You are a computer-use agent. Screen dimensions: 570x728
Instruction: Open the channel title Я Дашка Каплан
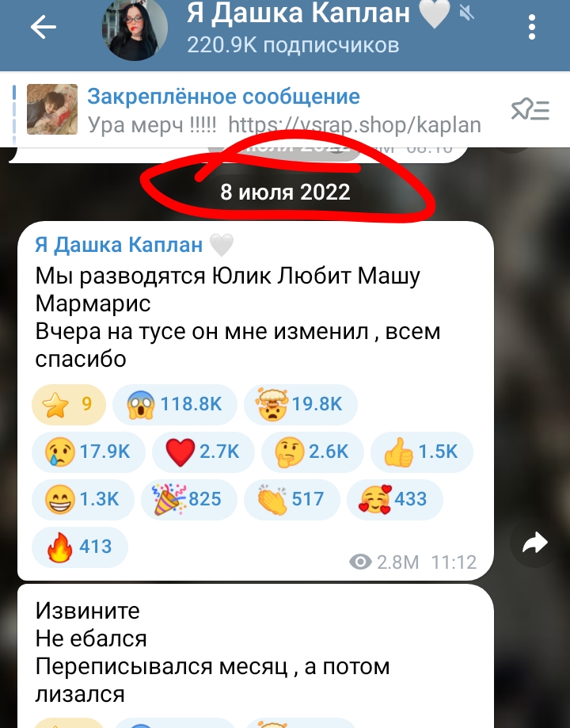click(x=298, y=13)
